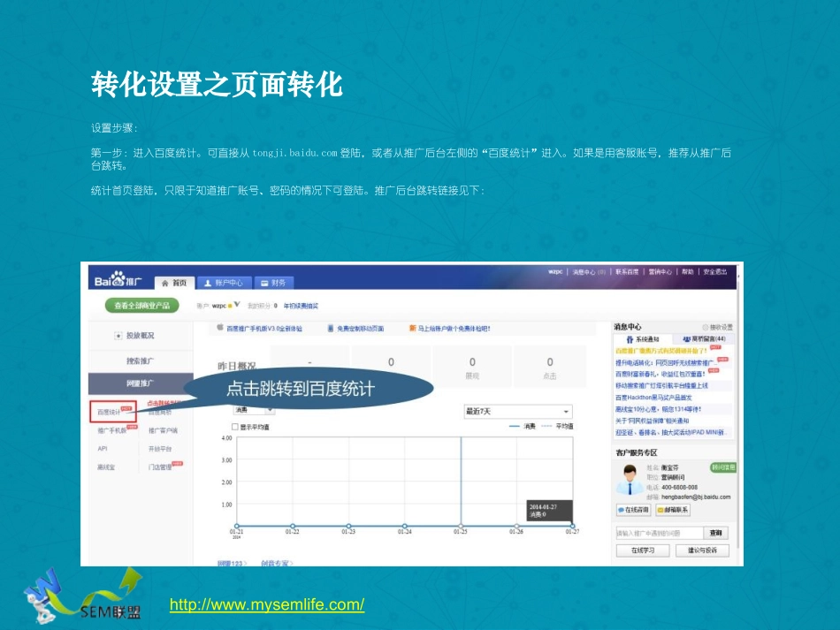Expand the wzpc account dropdown arrow

tap(237, 305)
